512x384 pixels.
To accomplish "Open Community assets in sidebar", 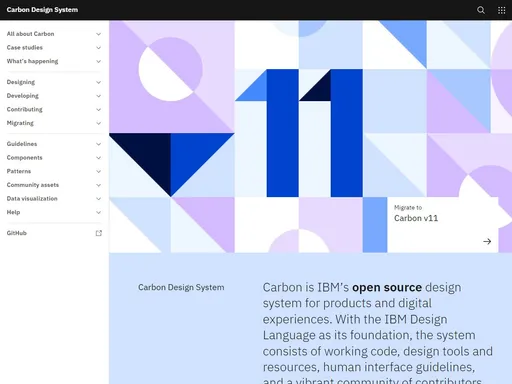I will pyautogui.click(x=54, y=185).
